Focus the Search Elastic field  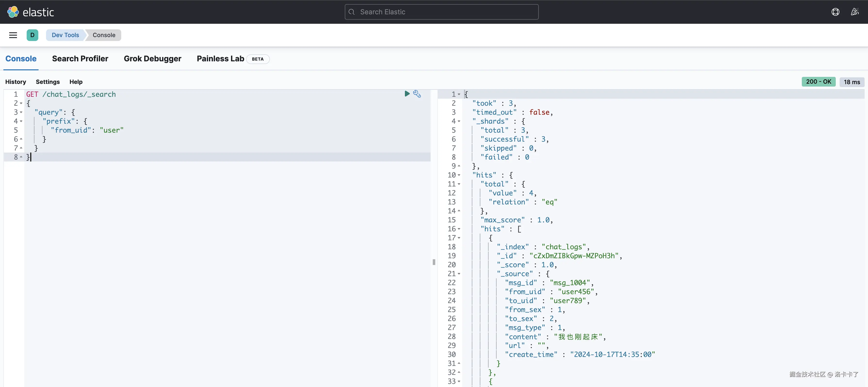[442, 12]
